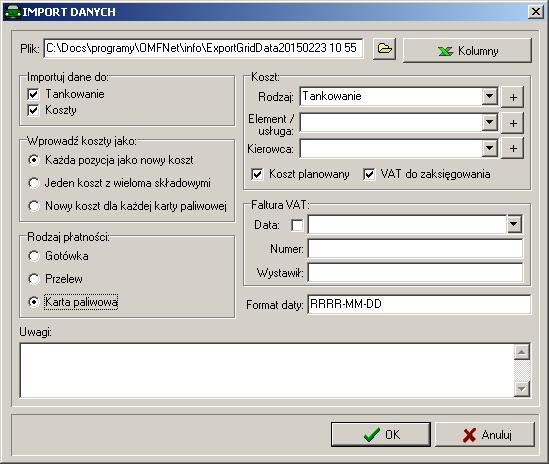Cancel with the Anuluj button

click(x=485, y=435)
